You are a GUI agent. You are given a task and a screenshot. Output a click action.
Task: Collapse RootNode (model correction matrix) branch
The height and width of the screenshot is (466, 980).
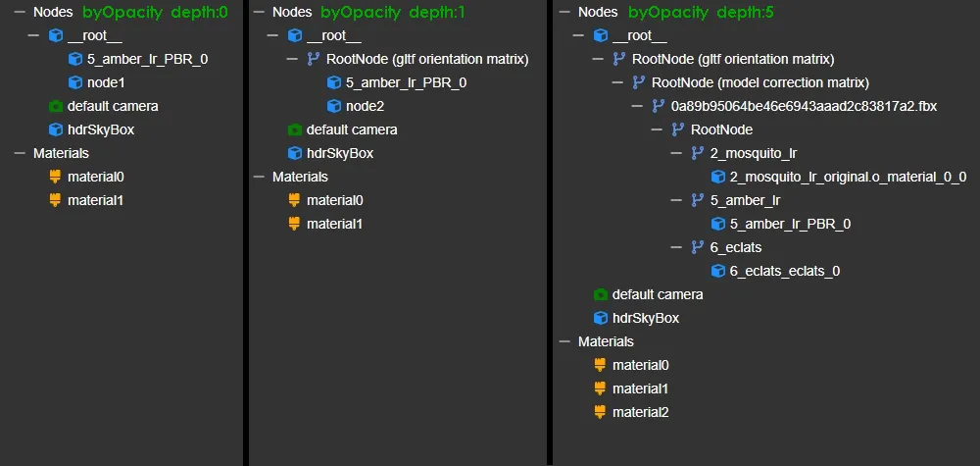click(617, 82)
